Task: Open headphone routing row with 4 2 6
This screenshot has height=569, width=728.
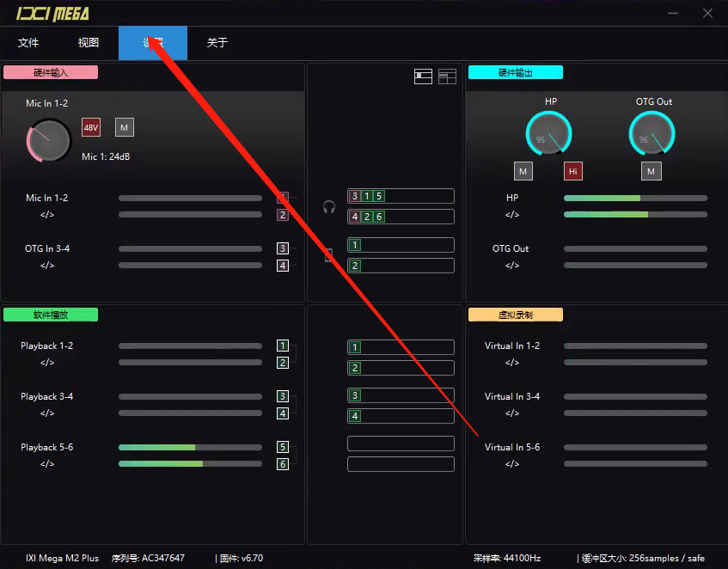Action: click(x=401, y=217)
